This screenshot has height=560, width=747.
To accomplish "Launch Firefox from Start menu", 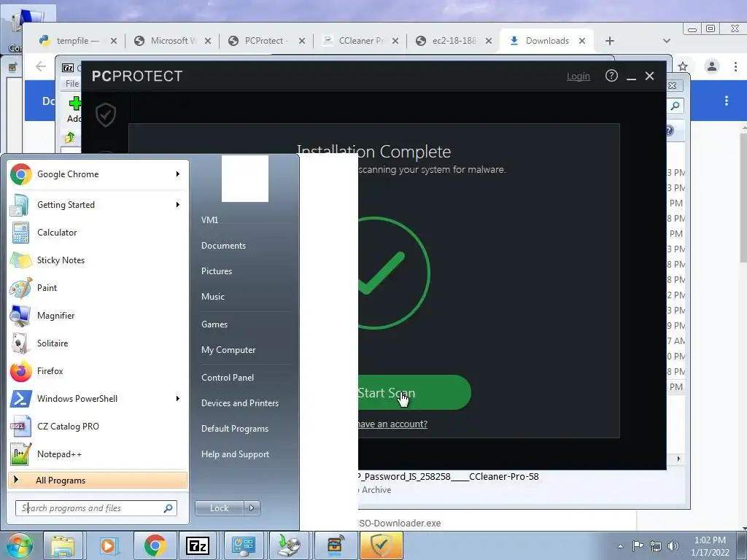I will pyautogui.click(x=98, y=371).
